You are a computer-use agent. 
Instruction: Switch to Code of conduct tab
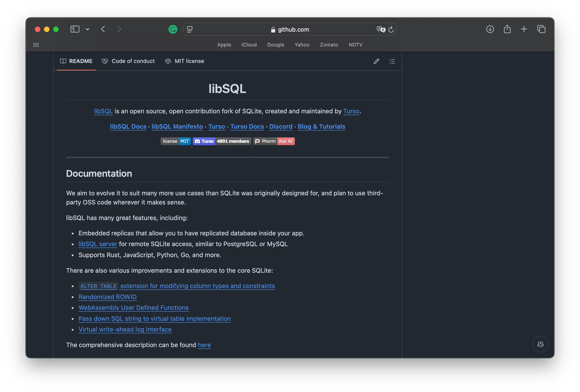click(x=128, y=61)
